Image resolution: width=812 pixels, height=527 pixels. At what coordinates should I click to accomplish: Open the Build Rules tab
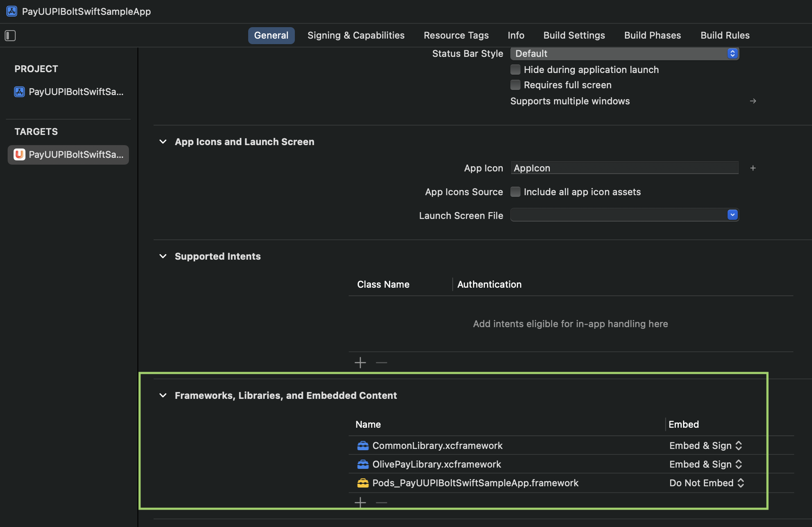click(x=725, y=35)
